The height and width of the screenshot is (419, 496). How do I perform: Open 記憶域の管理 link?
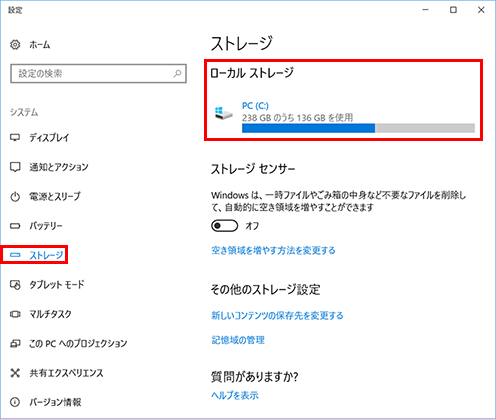[238, 340]
